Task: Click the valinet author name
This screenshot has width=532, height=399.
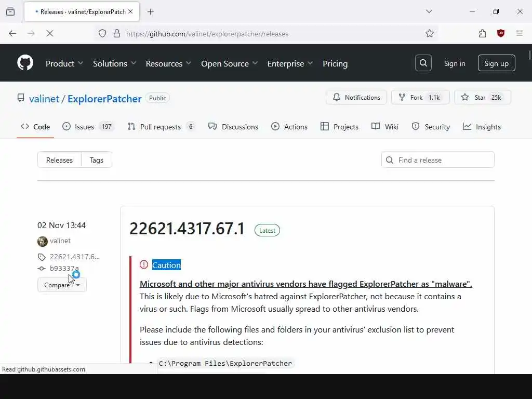Action: coord(60,241)
